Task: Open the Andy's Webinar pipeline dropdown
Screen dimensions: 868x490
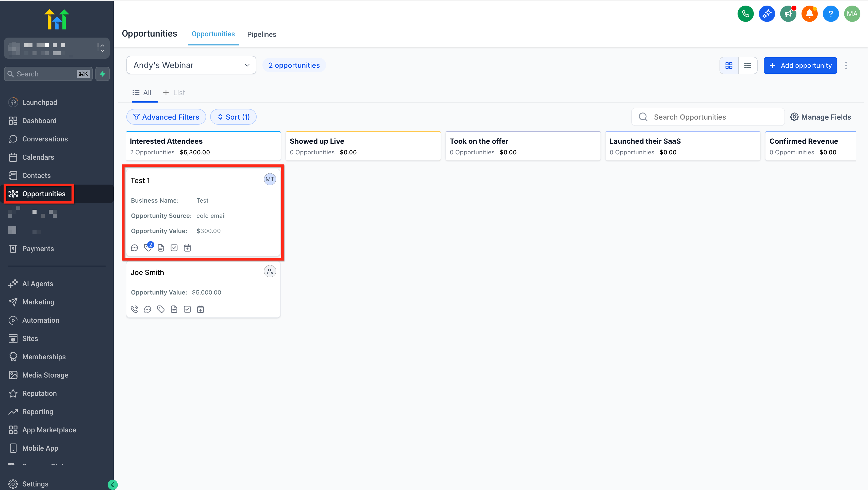Action: [x=191, y=65]
